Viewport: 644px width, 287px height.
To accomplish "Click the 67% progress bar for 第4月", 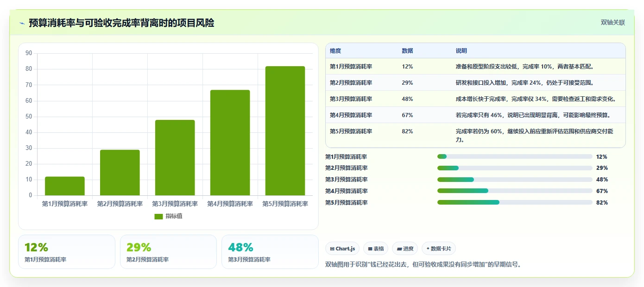I will (515, 191).
